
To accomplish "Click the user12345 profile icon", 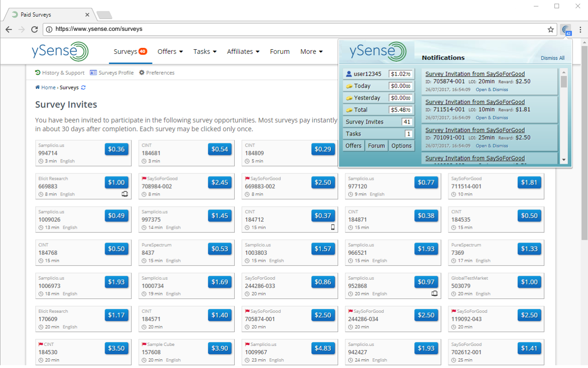I will (350, 74).
